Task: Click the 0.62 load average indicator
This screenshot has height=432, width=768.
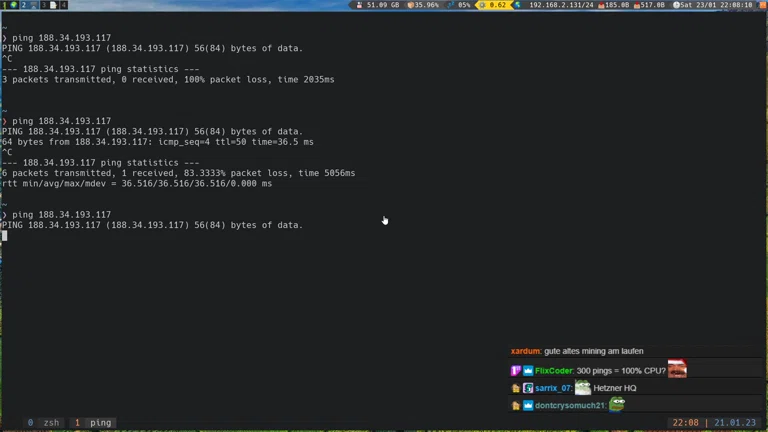Action: click(493, 5)
